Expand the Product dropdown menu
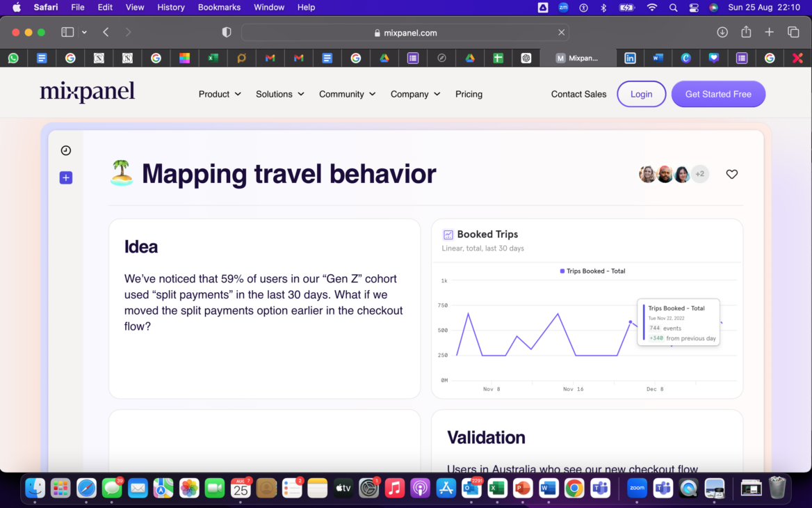The image size is (812, 508). point(220,94)
